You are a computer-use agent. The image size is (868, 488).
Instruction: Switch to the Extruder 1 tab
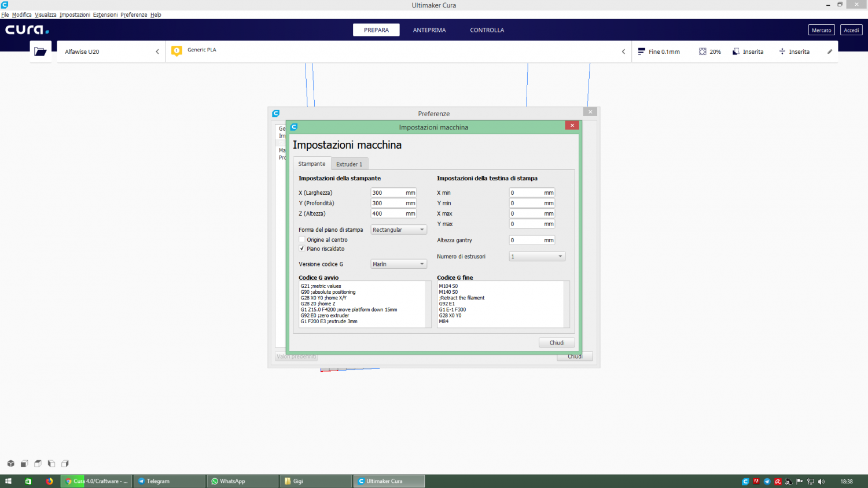tap(349, 164)
